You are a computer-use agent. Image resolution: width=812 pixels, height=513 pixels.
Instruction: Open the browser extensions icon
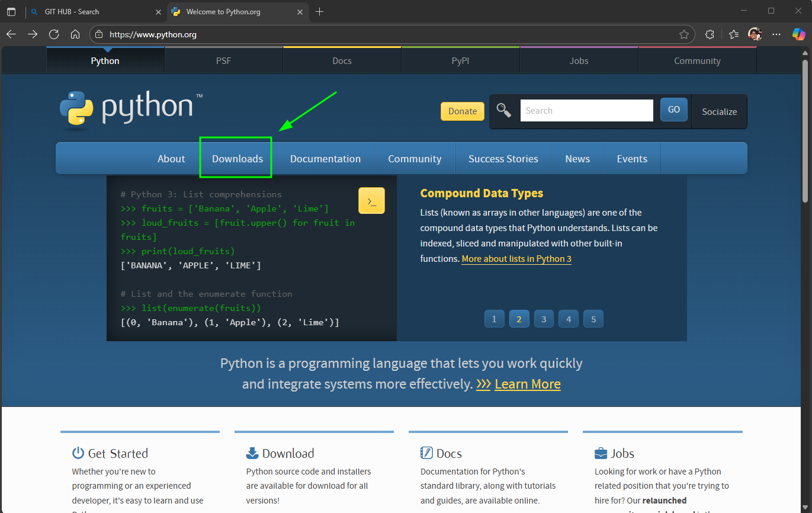pos(710,34)
